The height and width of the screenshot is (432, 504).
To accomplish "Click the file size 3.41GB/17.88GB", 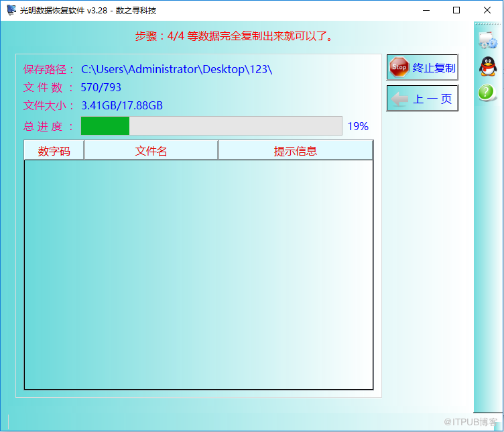I will pos(122,105).
